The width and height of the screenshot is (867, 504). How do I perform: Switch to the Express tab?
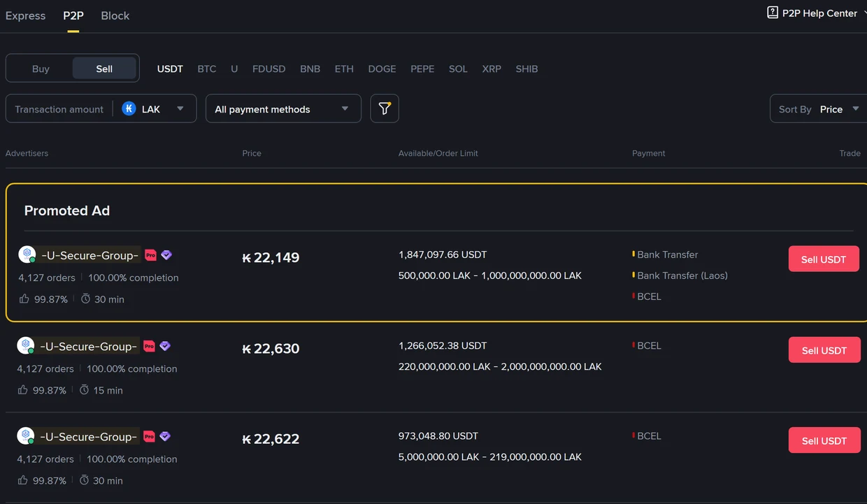pos(25,15)
